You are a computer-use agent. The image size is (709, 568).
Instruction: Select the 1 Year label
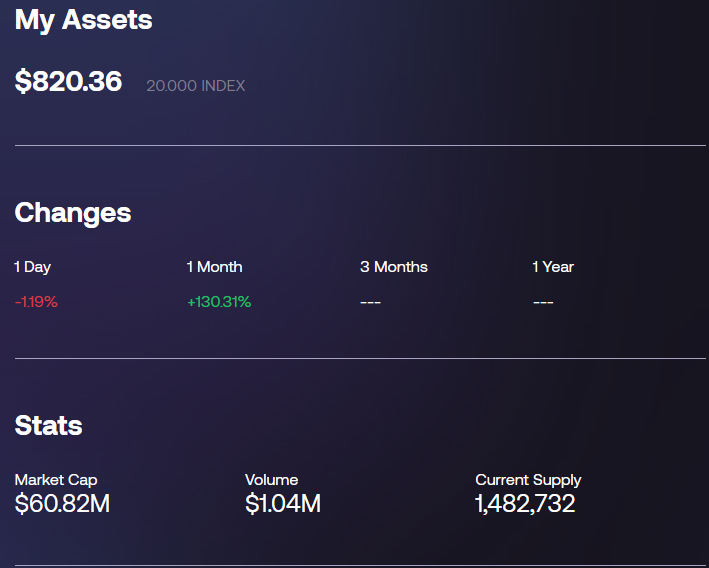(x=553, y=267)
